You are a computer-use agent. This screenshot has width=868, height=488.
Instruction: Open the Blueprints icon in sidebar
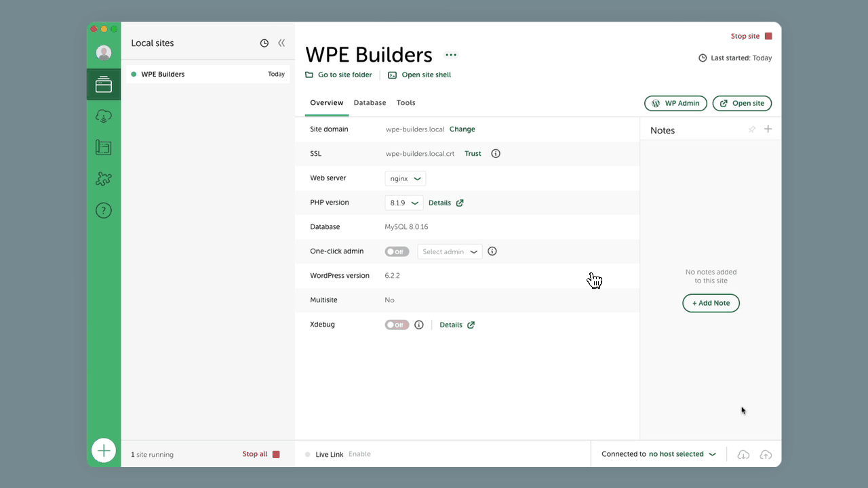(x=104, y=148)
